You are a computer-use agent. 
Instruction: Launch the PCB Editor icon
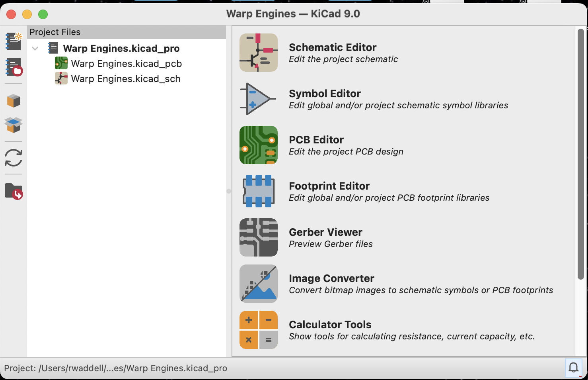click(x=259, y=145)
